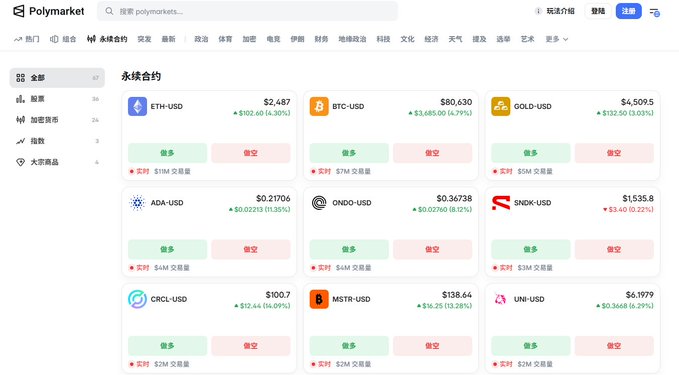Screen dimensions: 679x375
Task: Expand the 更多 dropdown in category bar
Action: tap(556, 39)
